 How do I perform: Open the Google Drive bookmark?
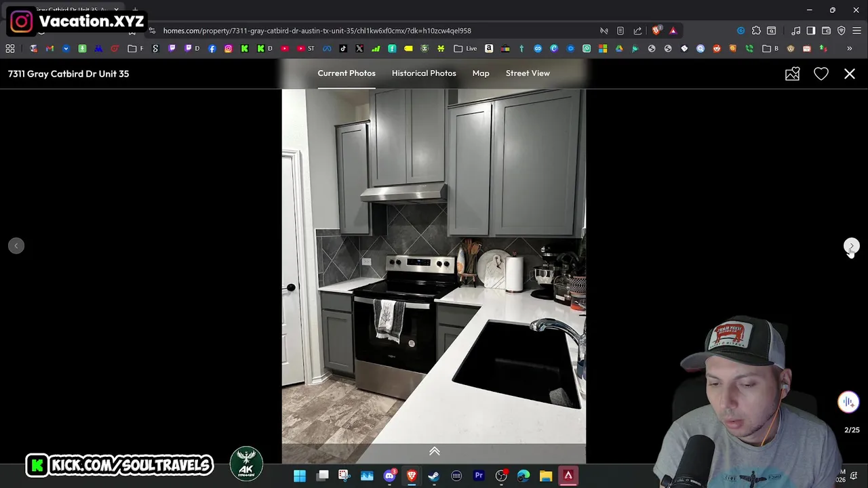(x=619, y=49)
